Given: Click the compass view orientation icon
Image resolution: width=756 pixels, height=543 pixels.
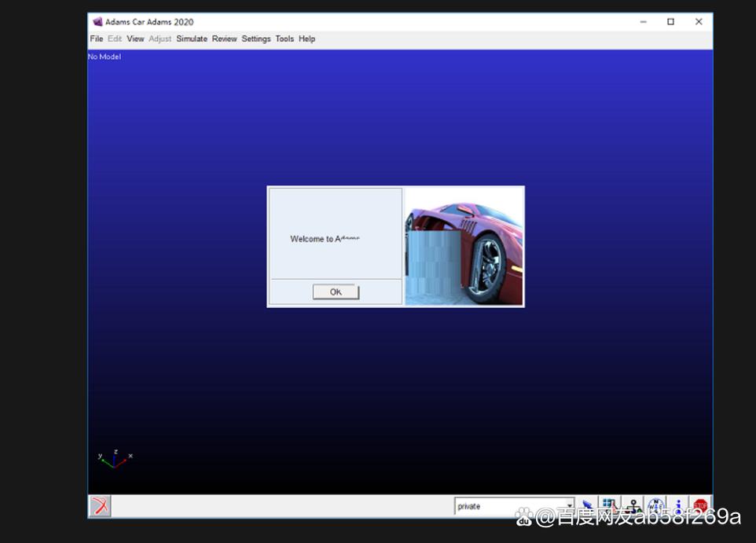Looking at the screenshot, I should tap(655, 506).
